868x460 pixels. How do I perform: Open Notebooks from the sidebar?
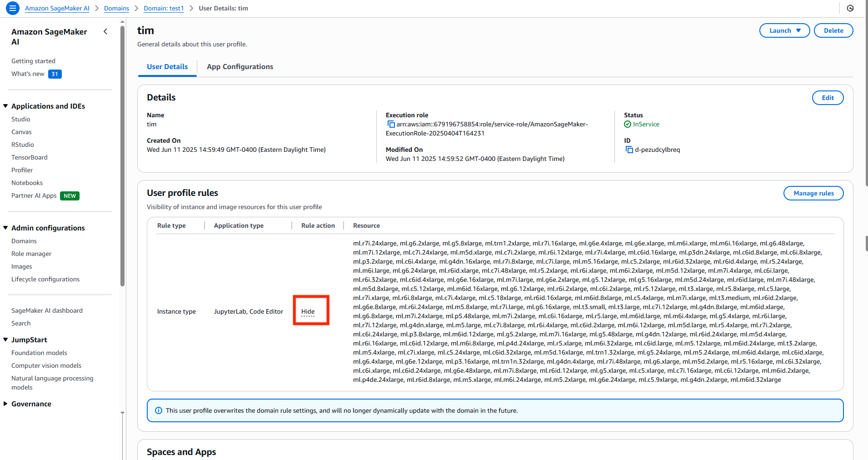[x=27, y=183]
